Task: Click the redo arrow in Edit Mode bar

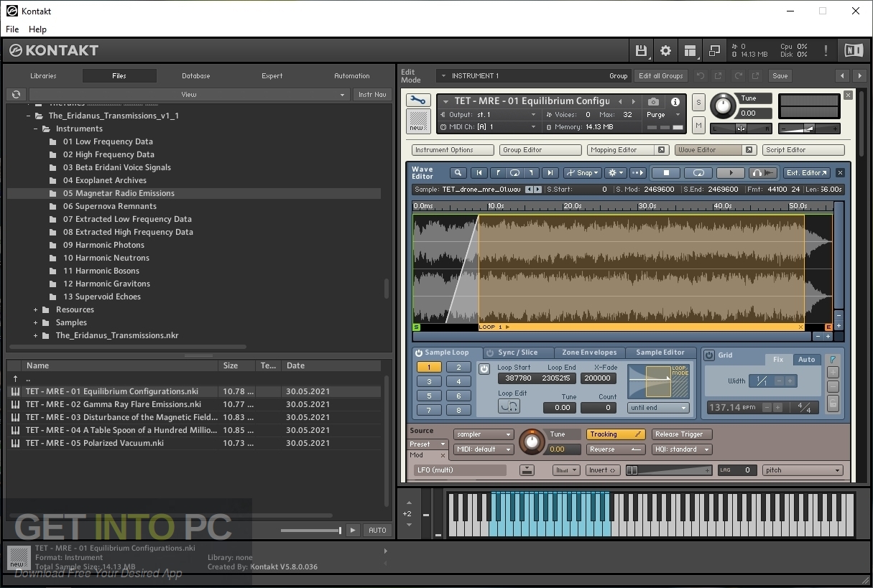Action: coord(737,75)
